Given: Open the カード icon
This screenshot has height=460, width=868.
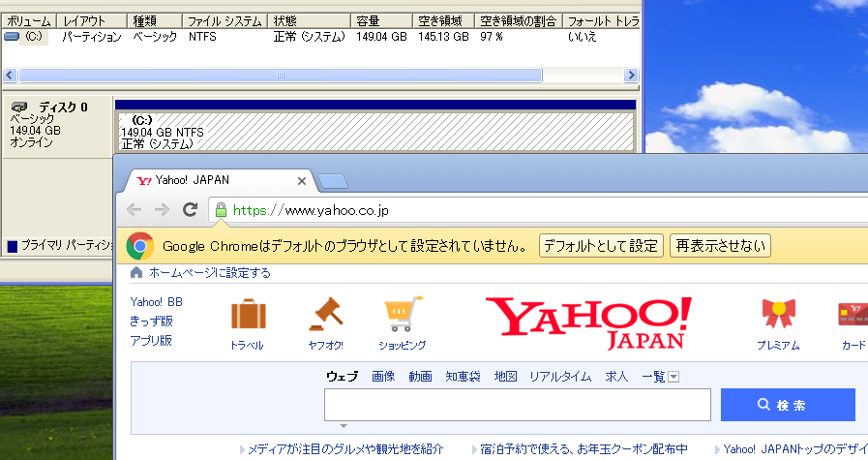Looking at the screenshot, I should click(853, 314).
